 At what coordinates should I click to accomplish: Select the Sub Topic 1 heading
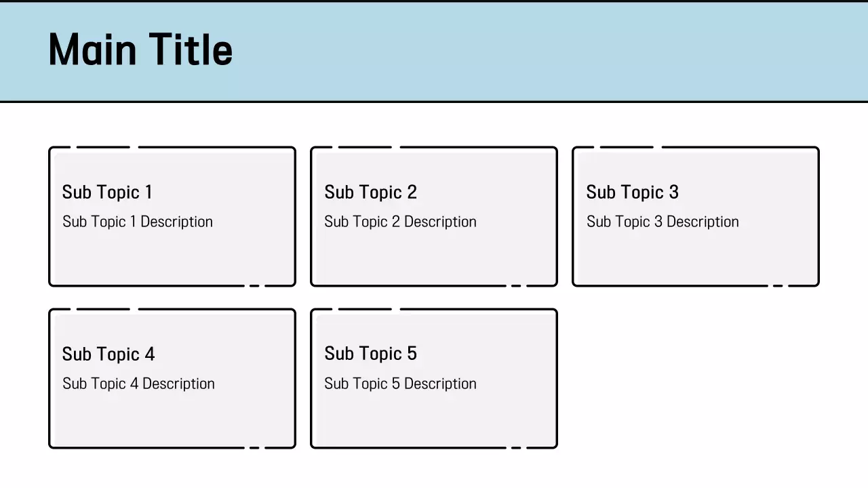click(107, 192)
